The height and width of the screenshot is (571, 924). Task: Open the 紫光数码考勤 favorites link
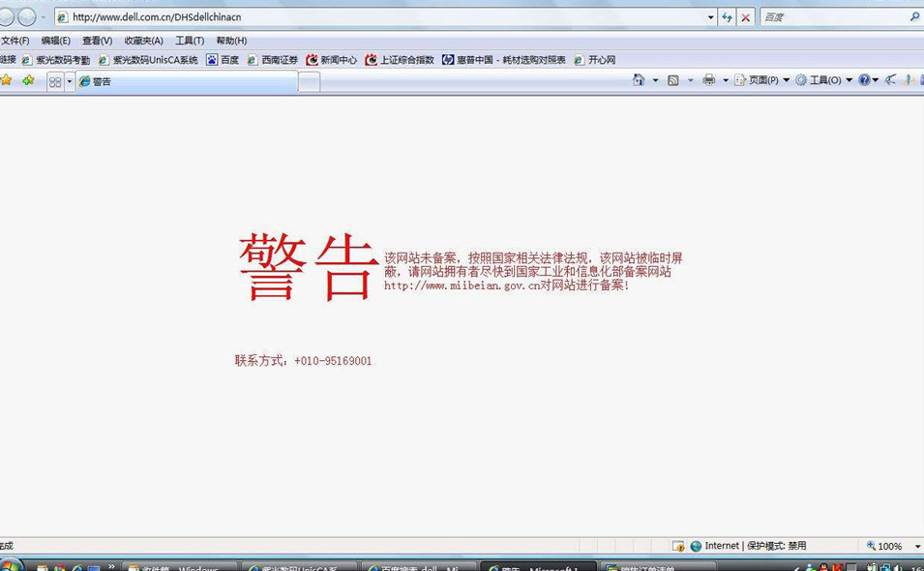(x=56, y=60)
